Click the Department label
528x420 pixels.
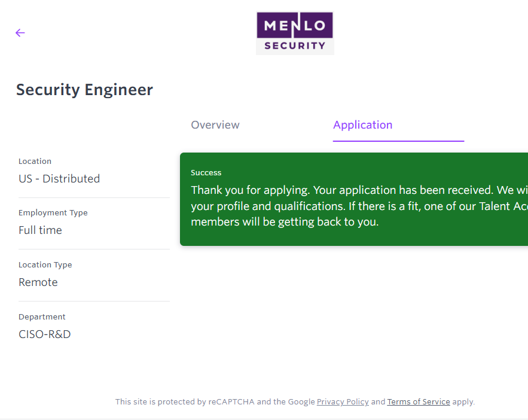click(x=42, y=317)
